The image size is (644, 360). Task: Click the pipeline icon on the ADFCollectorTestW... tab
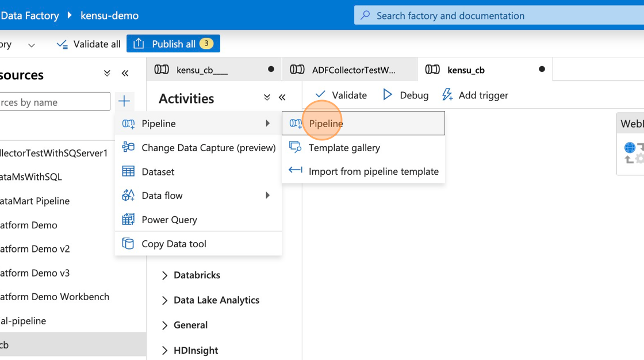click(x=297, y=70)
